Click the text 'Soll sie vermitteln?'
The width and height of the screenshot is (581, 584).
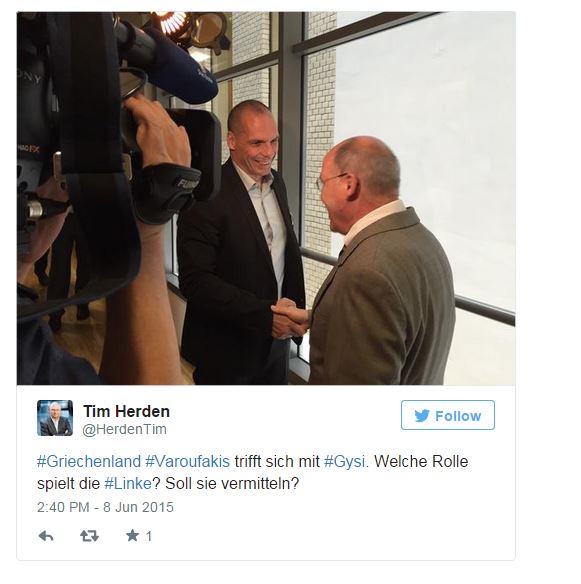click(232, 484)
